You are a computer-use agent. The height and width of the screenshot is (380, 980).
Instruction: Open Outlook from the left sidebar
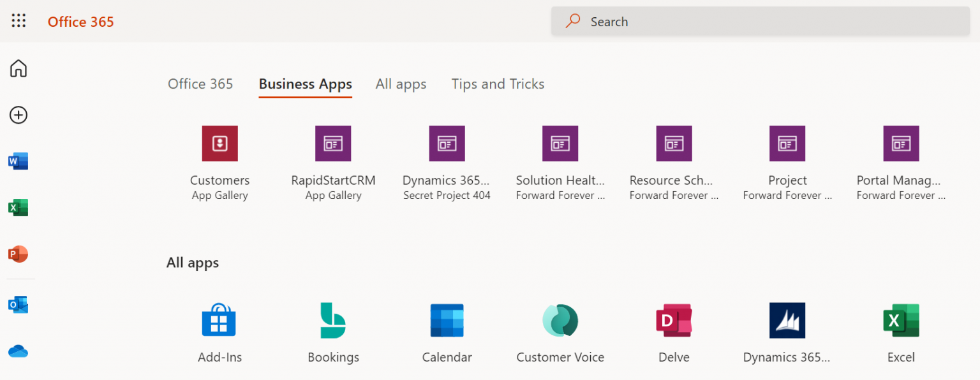tap(19, 305)
